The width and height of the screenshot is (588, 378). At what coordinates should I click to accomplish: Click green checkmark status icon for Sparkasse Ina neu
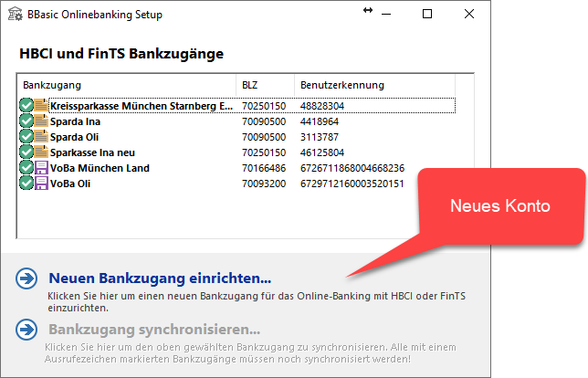(26, 152)
